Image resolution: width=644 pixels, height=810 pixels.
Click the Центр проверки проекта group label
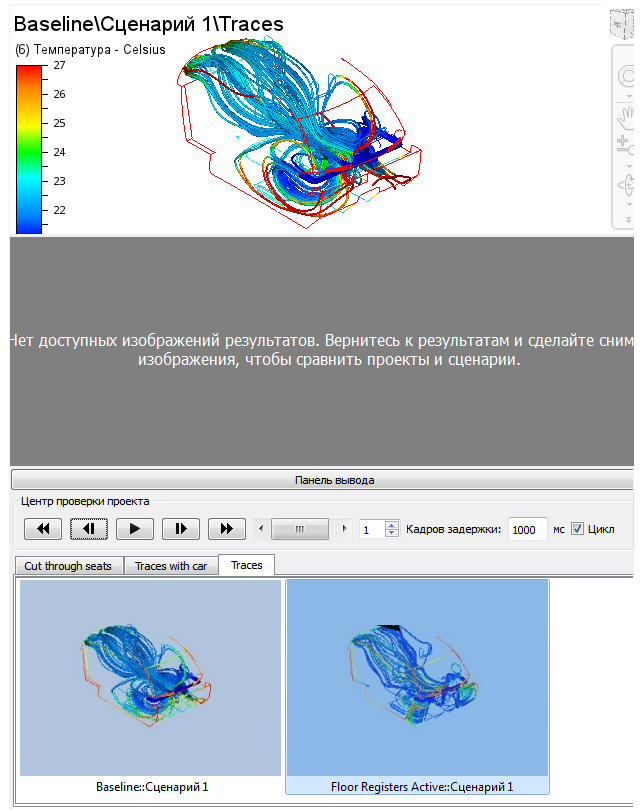click(85, 501)
